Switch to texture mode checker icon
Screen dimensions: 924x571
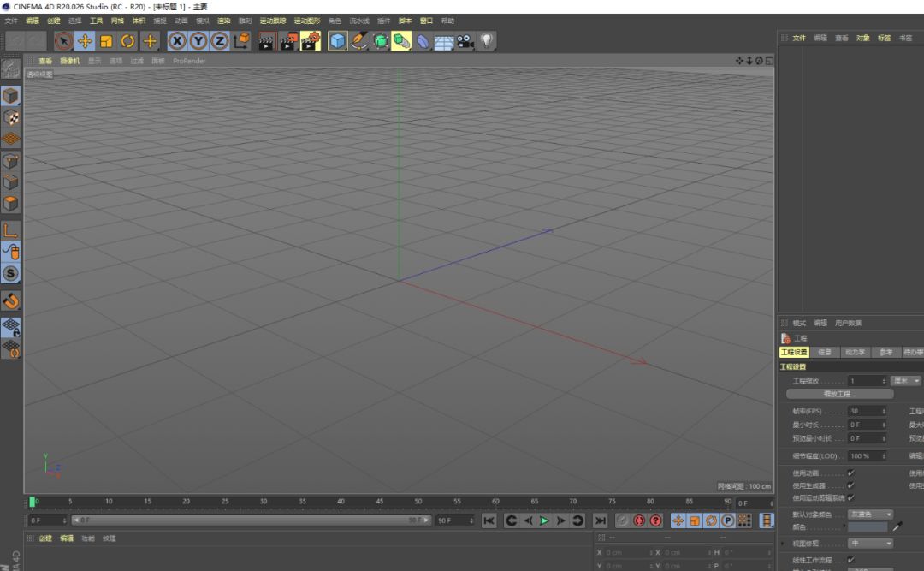pyautogui.click(x=10, y=117)
